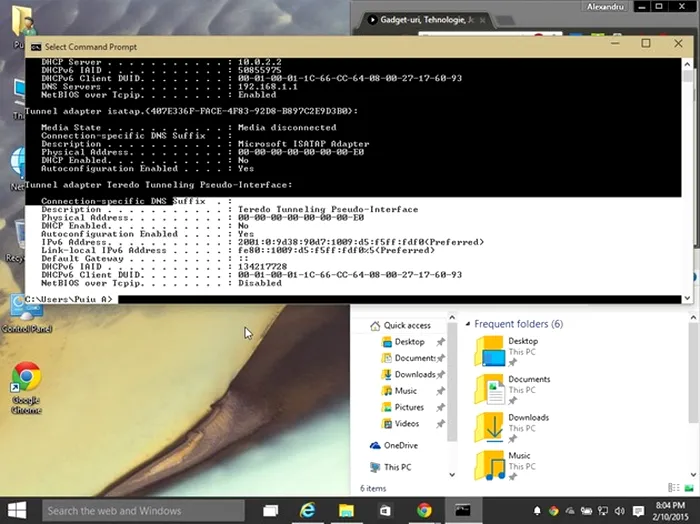Click navigation pane scroll up arrow
Image resolution: width=700 pixels, height=524 pixels.
pos(452,317)
